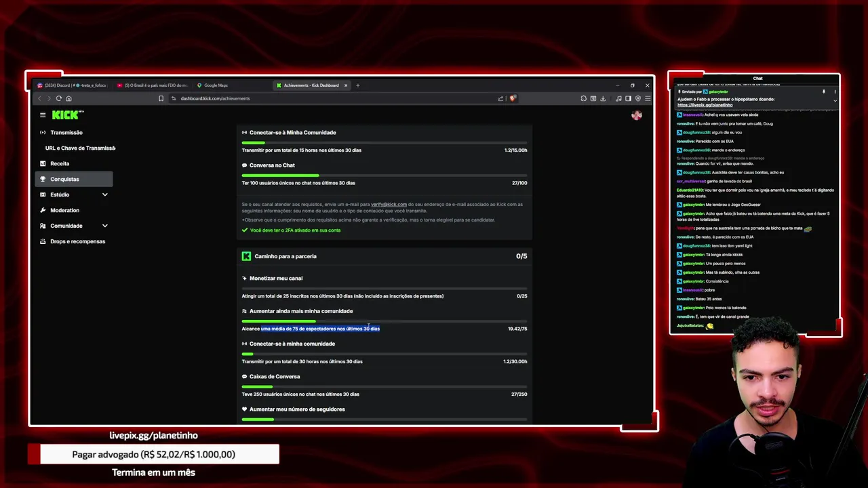Click the 27/250 chat users value
This screenshot has width=868, height=488.
coord(519,394)
